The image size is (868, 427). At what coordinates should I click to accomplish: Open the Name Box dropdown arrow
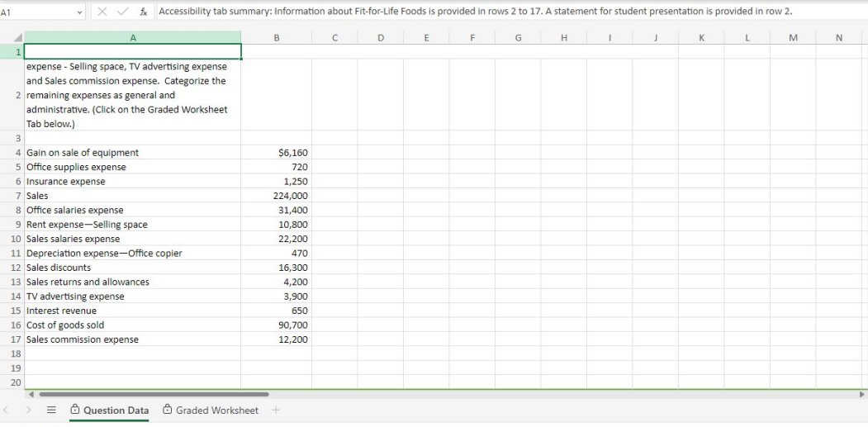pos(79,12)
